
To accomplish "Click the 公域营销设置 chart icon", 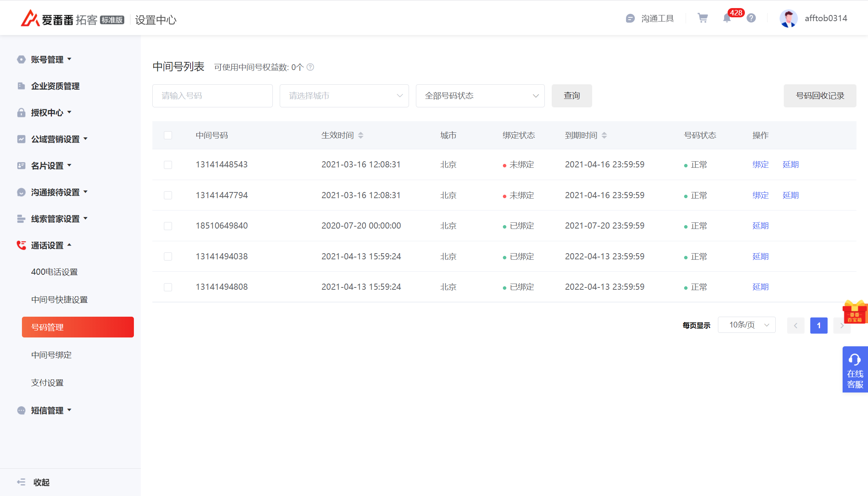I will point(21,139).
